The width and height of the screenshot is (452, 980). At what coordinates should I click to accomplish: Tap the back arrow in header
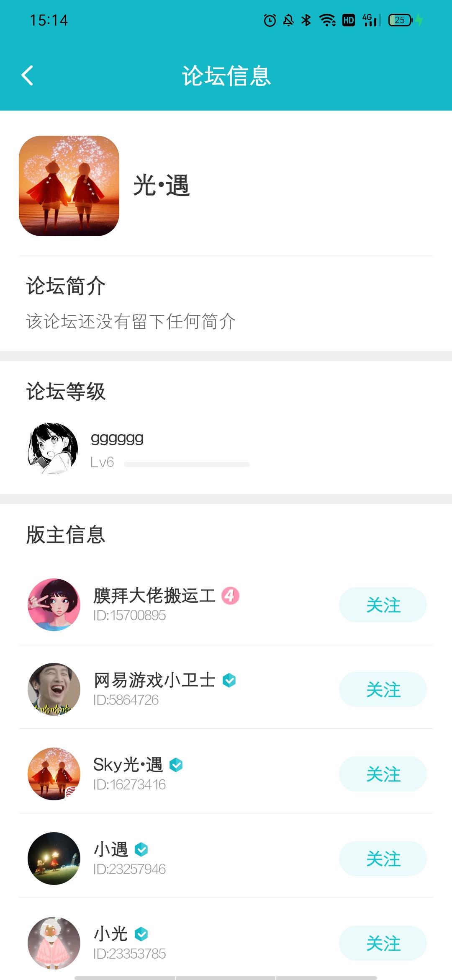[28, 76]
